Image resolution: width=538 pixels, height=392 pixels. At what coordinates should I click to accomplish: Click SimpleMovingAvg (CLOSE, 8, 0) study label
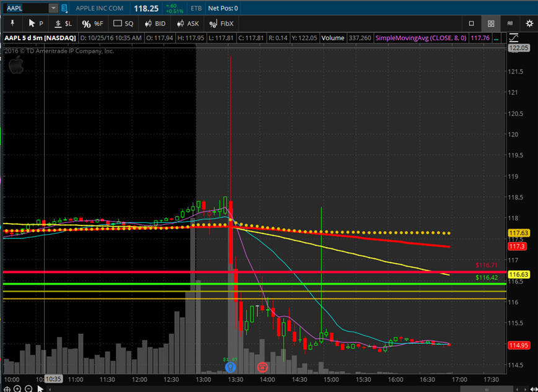click(x=421, y=38)
